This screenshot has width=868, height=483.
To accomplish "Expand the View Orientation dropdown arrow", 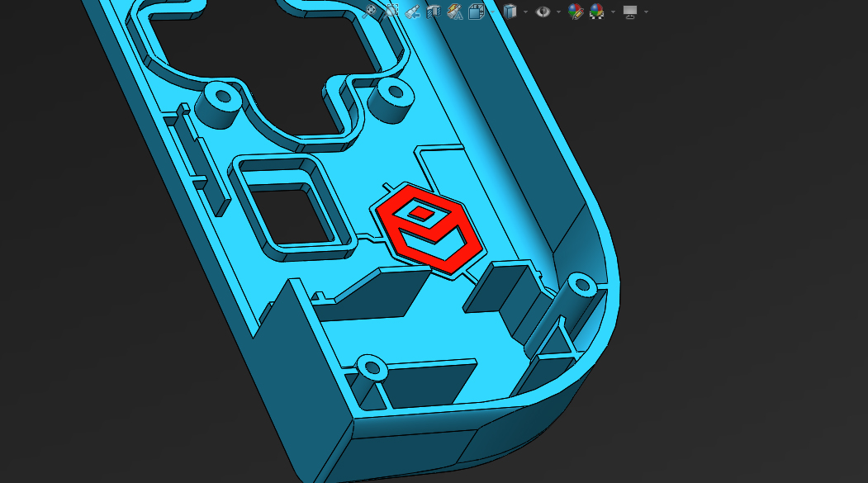I will tap(492, 12).
